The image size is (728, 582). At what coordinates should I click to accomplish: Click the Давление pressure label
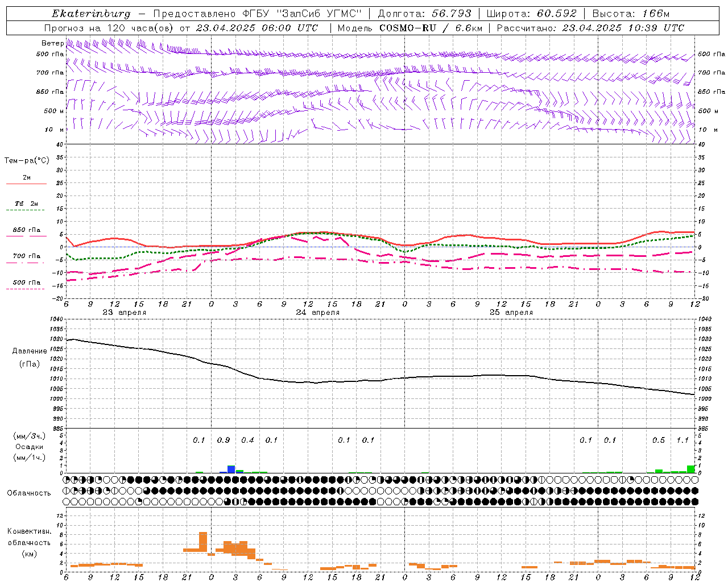click(30, 351)
